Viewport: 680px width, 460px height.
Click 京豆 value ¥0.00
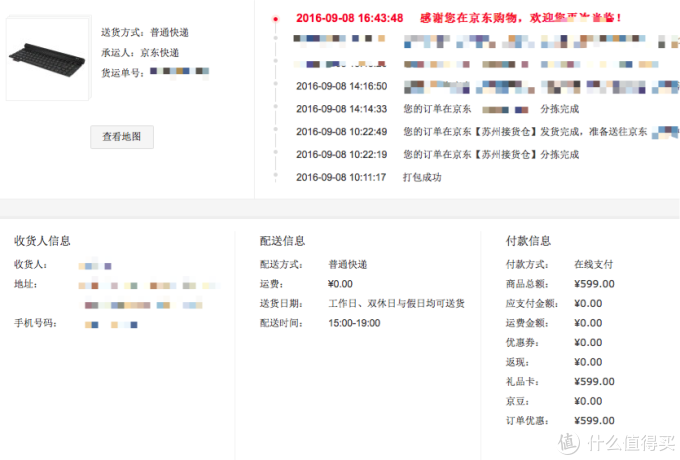588,401
